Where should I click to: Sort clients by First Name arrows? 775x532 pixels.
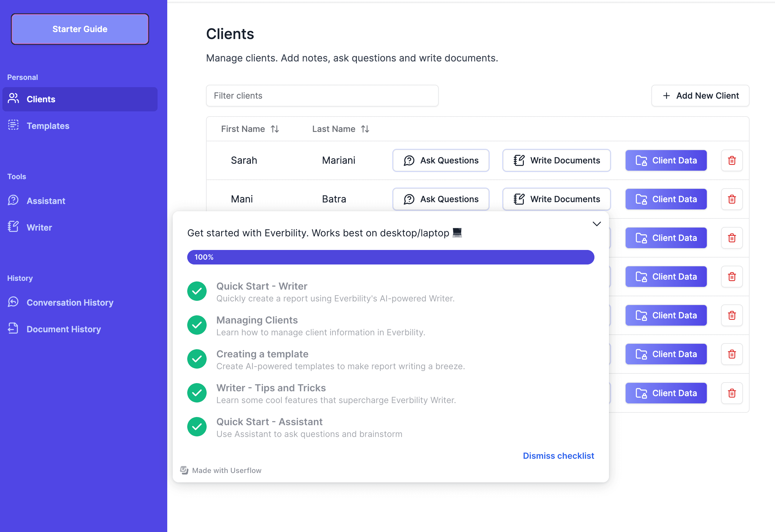point(274,129)
